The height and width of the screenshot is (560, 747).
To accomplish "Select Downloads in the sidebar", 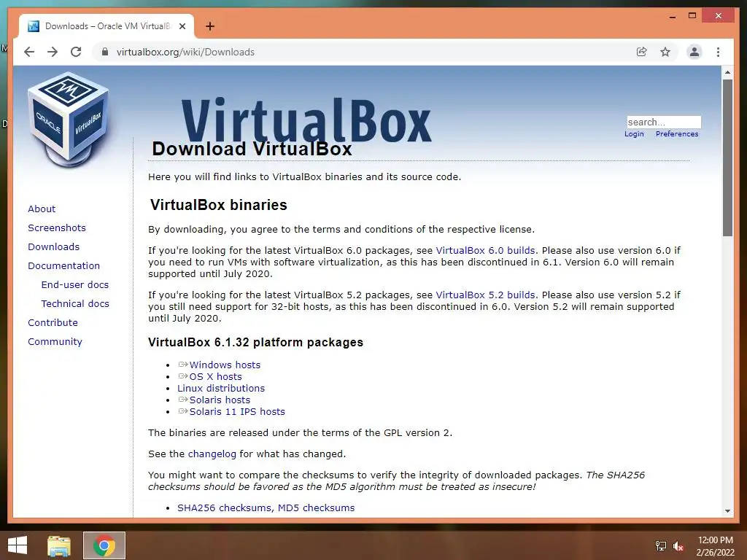I will 53,246.
